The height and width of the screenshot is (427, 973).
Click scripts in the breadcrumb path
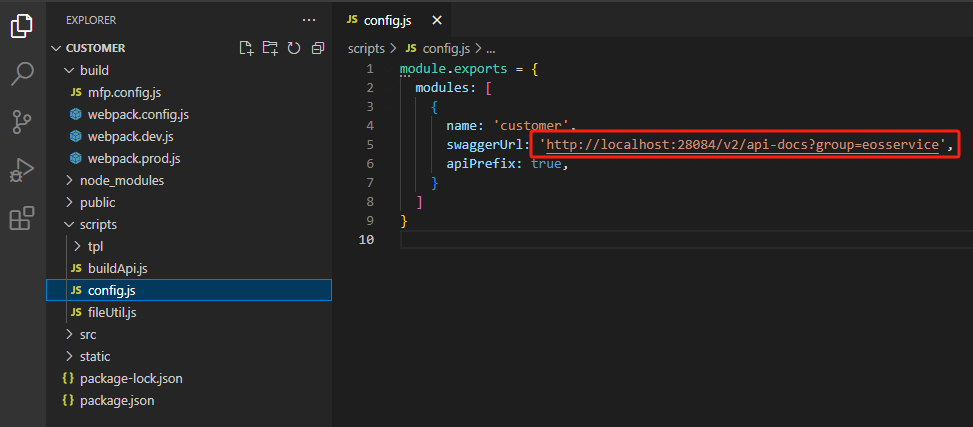366,48
